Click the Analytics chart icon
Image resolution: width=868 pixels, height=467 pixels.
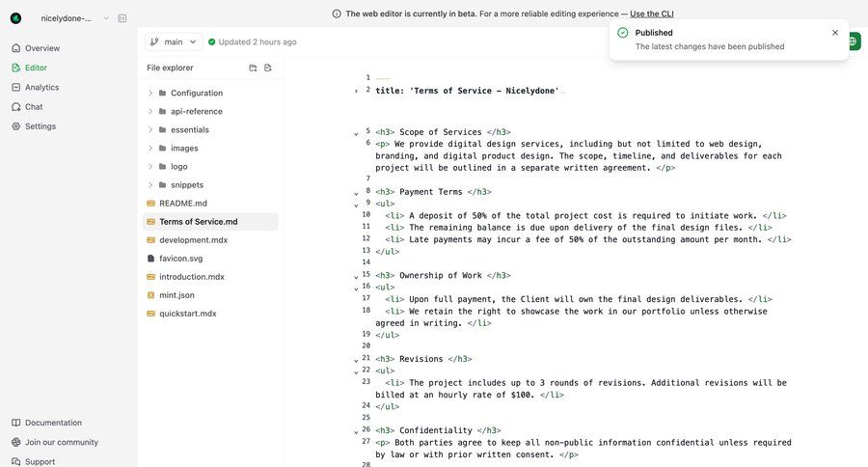(16, 87)
